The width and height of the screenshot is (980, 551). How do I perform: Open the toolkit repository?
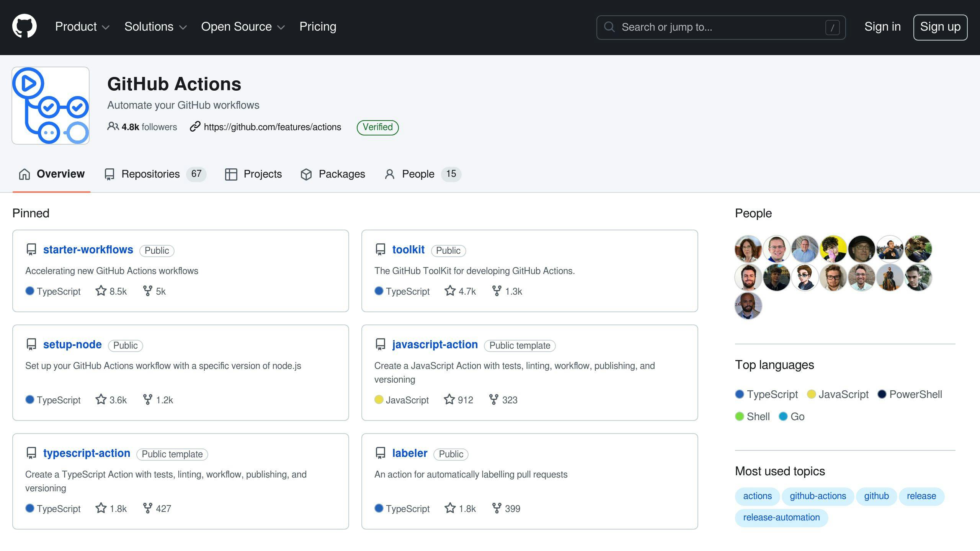(408, 250)
